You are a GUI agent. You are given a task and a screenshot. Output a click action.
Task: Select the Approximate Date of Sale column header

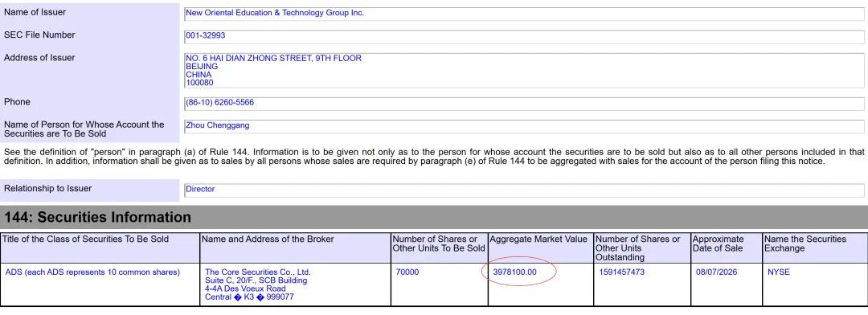point(719,243)
